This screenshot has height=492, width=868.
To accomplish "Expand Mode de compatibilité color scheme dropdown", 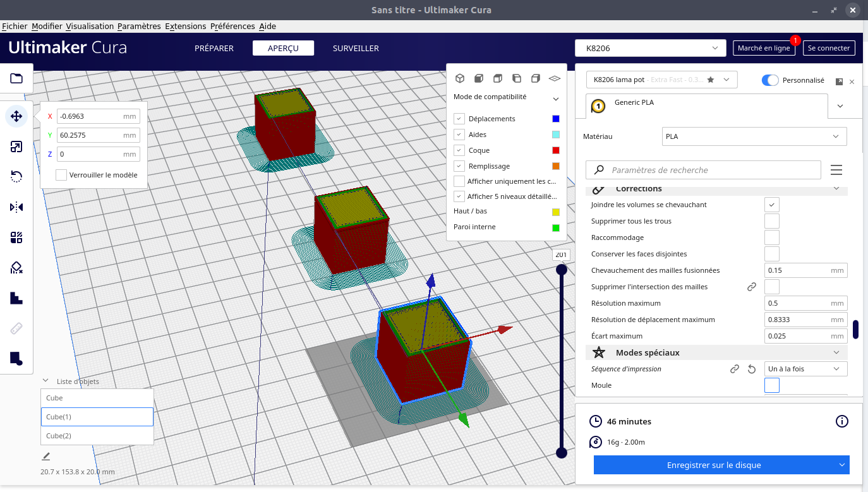I will tap(556, 99).
